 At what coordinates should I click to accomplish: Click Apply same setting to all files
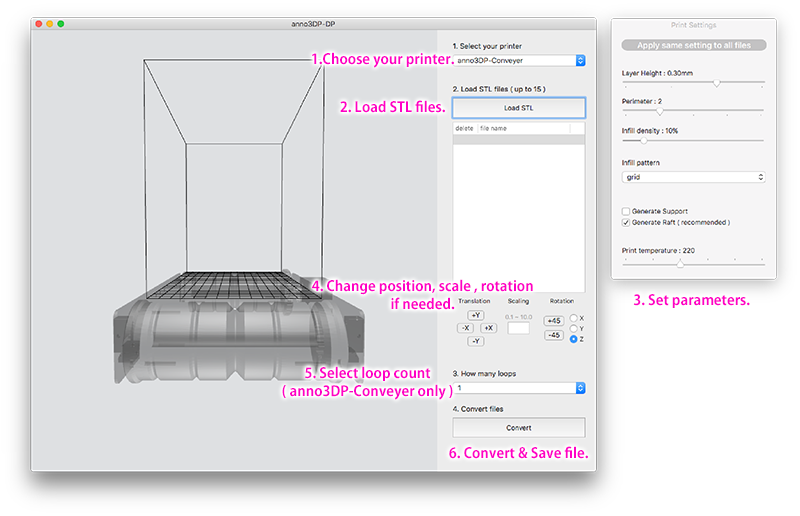click(693, 45)
